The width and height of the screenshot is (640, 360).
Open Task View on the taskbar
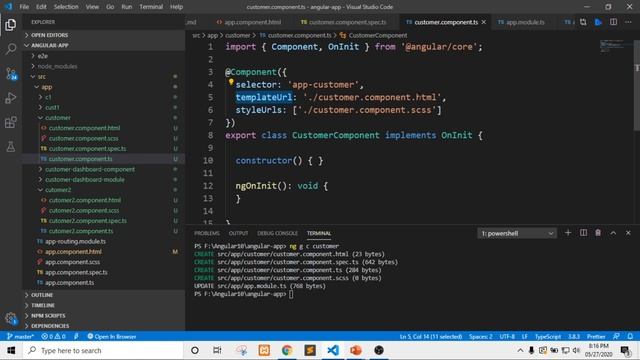pos(217,350)
